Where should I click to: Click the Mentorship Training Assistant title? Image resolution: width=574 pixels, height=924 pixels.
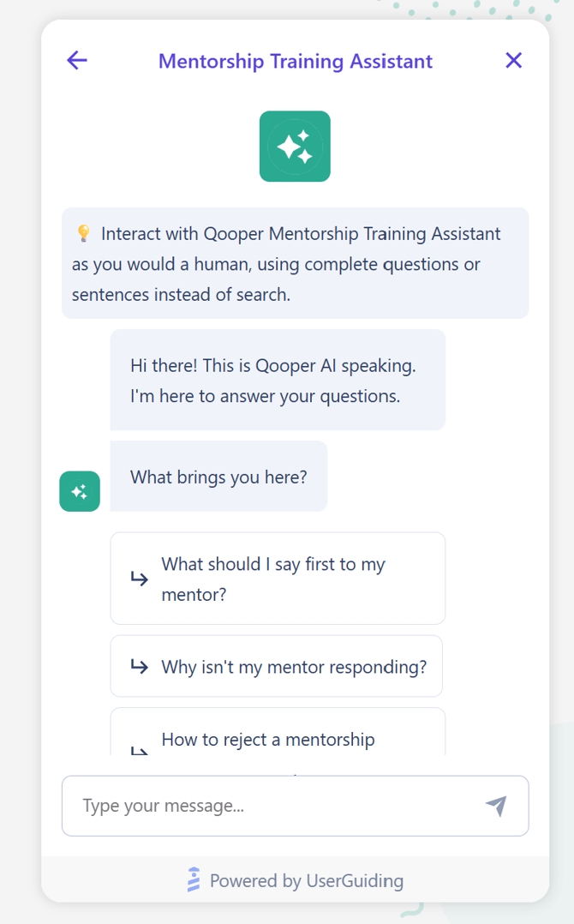point(295,61)
